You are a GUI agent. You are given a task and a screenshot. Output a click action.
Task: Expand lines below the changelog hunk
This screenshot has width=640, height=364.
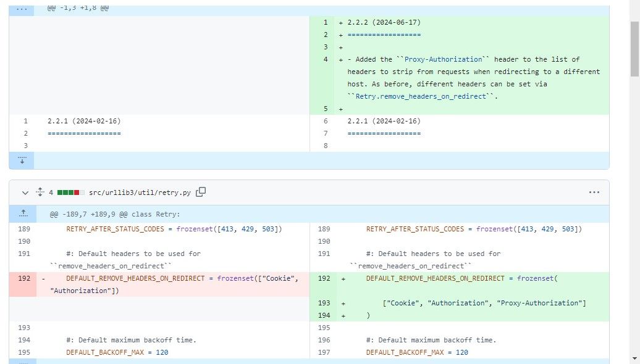22,160
